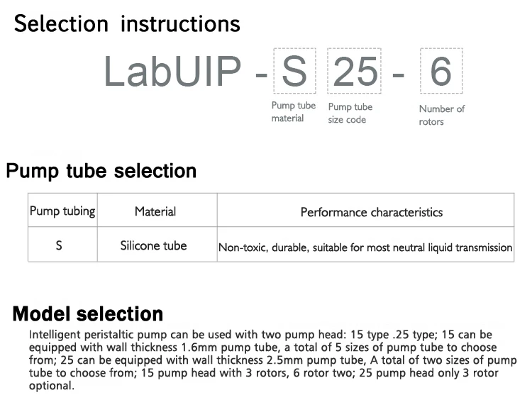Click the LabUIP model name text
The height and width of the screenshot is (395, 532).
(172, 72)
